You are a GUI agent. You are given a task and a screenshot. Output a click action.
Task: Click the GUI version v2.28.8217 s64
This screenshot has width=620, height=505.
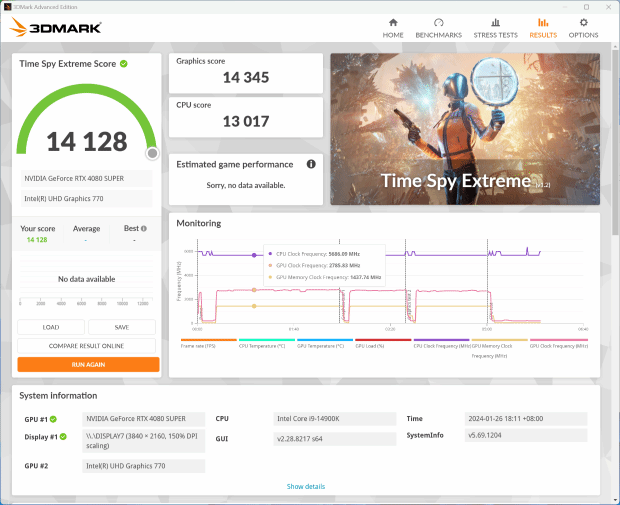pos(335,439)
